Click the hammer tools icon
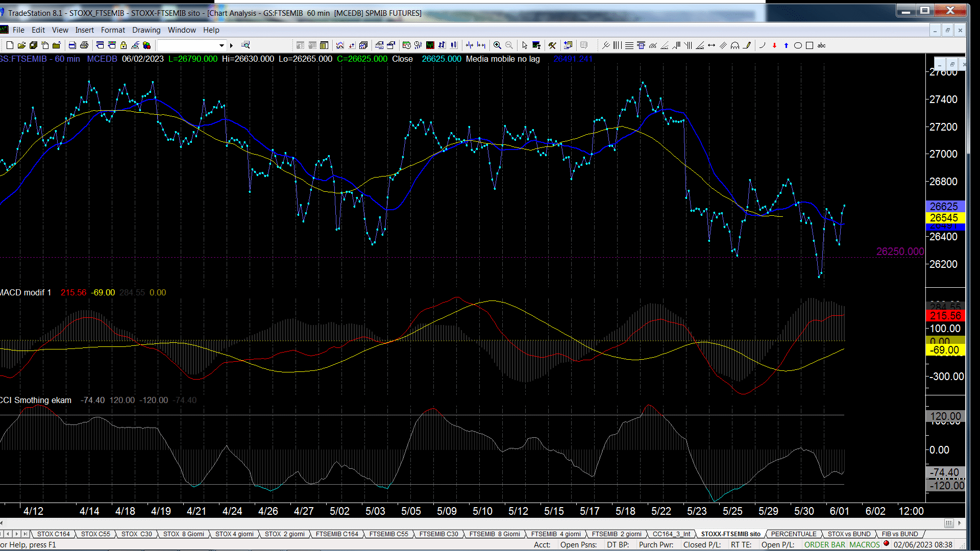980x551 pixels. click(x=552, y=45)
